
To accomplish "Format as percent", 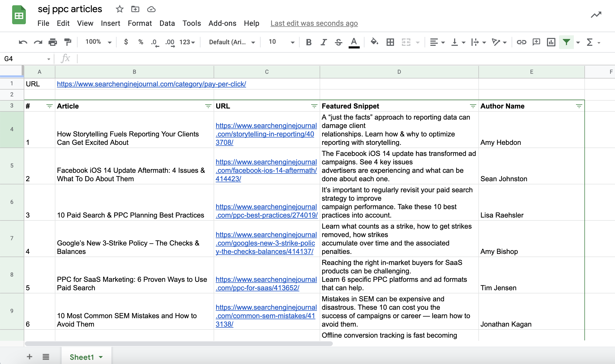I will pos(141,42).
